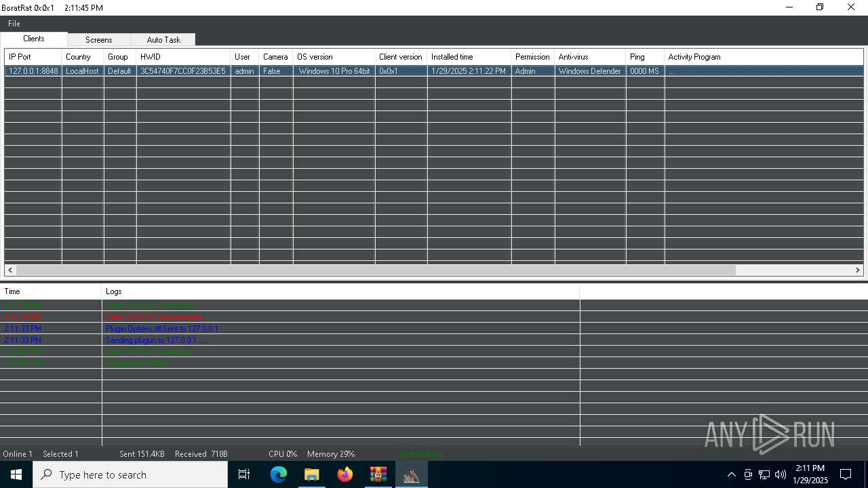Switch to the Screens tab
Viewport: 868px width, 488px height.
point(99,40)
